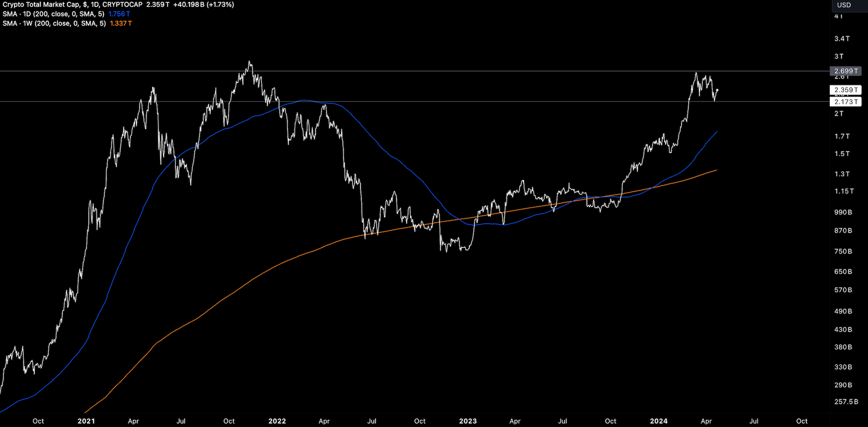Click the 3.4T price scale label
The width and height of the screenshot is (868, 427).
(842, 39)
